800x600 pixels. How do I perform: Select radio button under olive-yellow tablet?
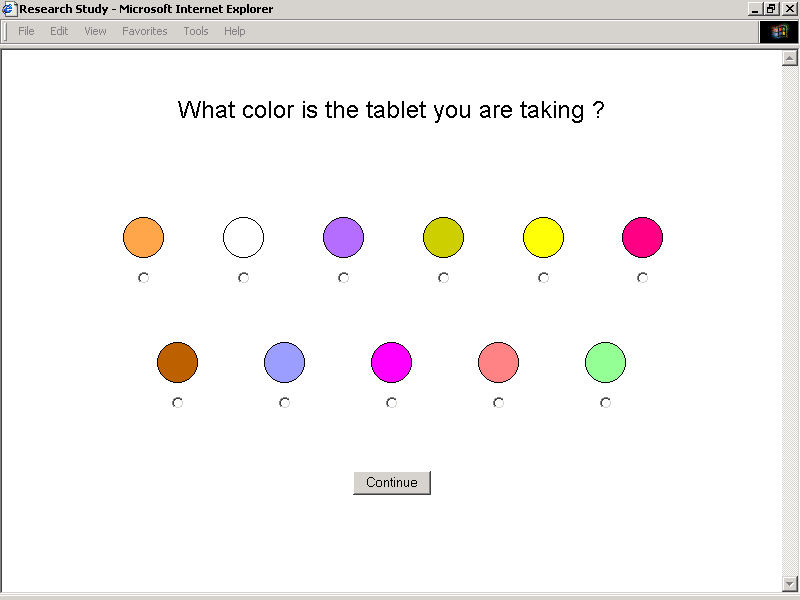443,278
